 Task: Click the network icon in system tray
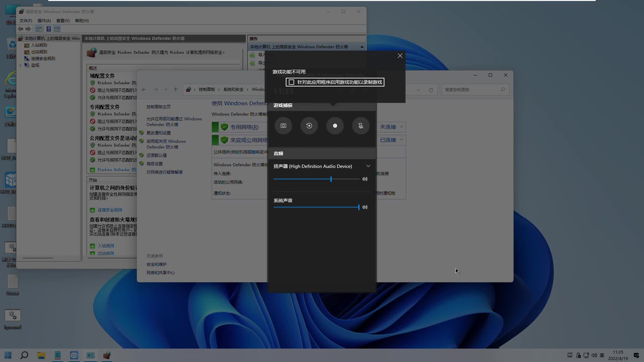[x=586, y=355]
